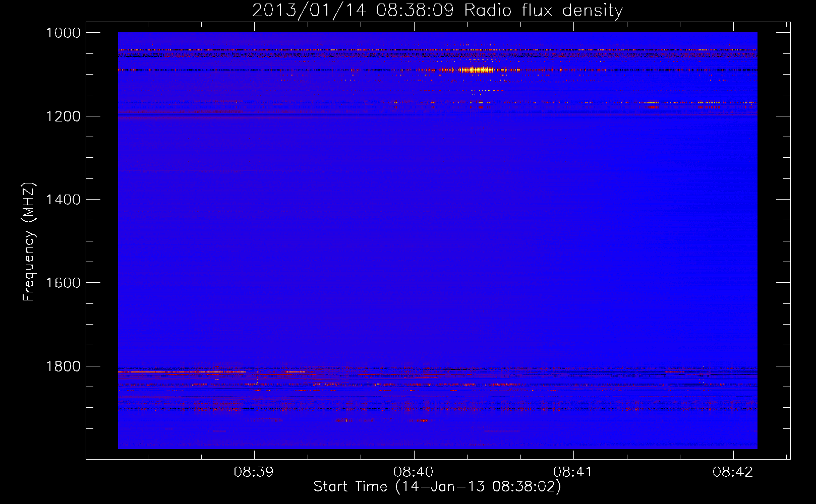This screenshot has width=816, height=504.
Task: Select the 1400 frequency axis label
Action: (x=63, y=200)
